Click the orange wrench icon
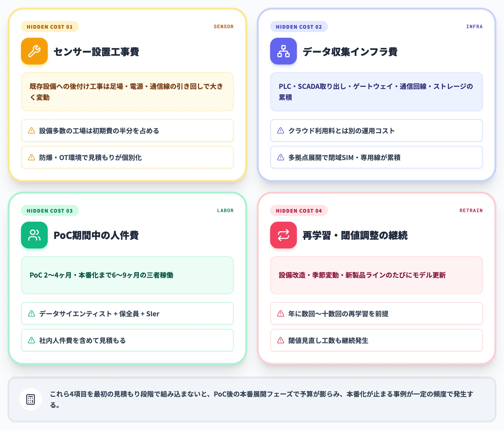 [x=34, y=51]
